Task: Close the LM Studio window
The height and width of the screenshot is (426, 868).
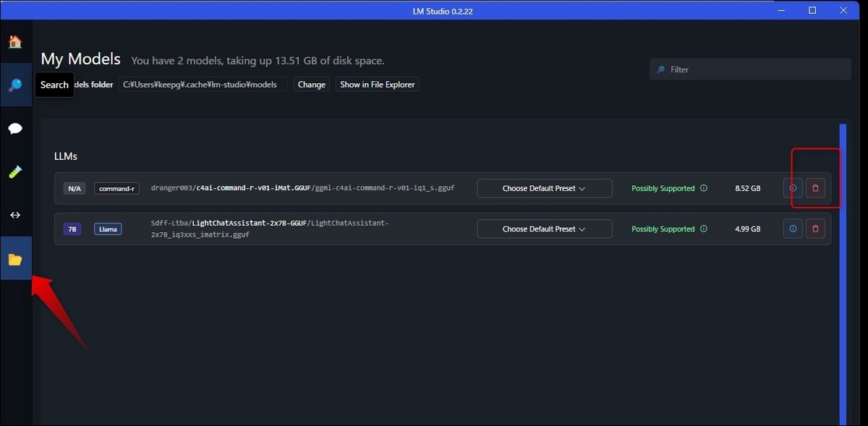Action: click(x=844, y=10)
